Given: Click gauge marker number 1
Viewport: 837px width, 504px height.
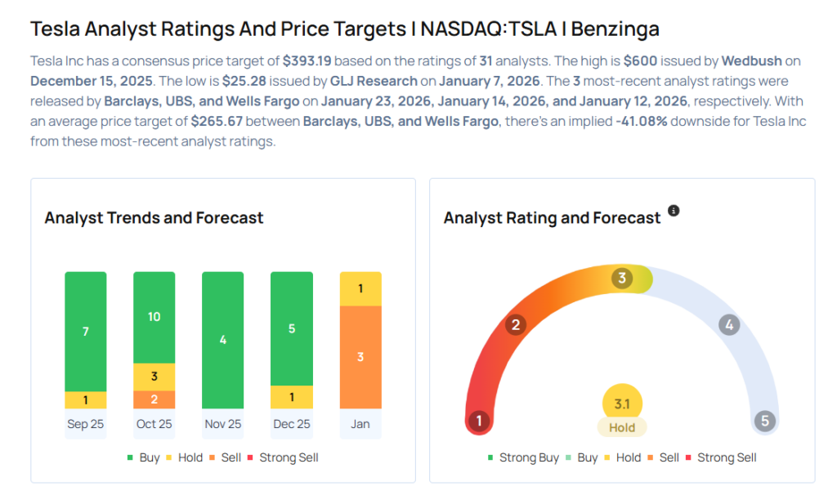Looking at the screenshot, I should pos(479,421).
